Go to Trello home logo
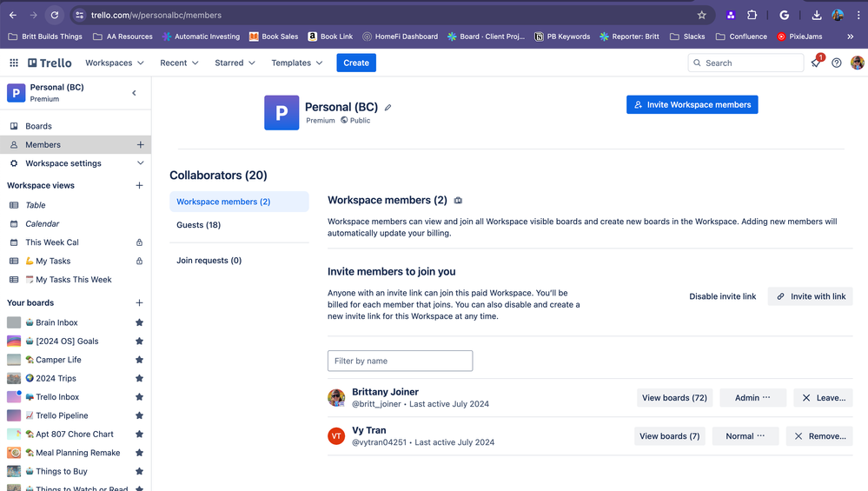Screen dimensions: 868x491 tap(50, 63)
